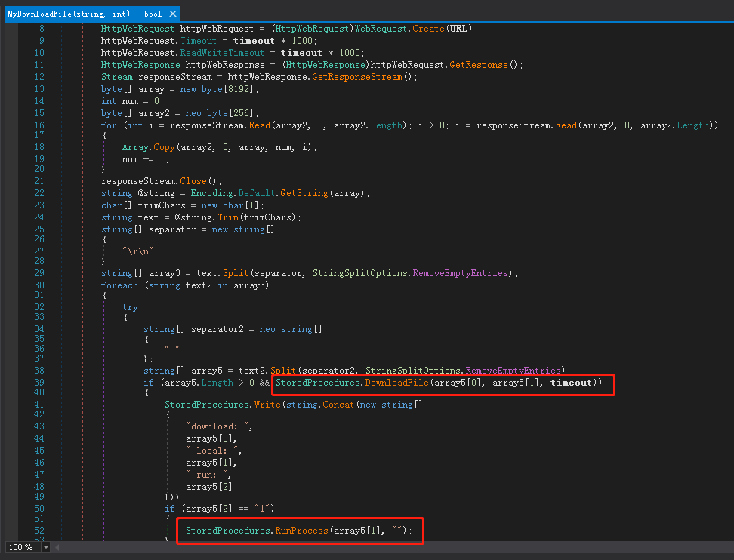734x560 pixels.
Task: Click the "download: " string literal
Action: [x=219, y=426]
